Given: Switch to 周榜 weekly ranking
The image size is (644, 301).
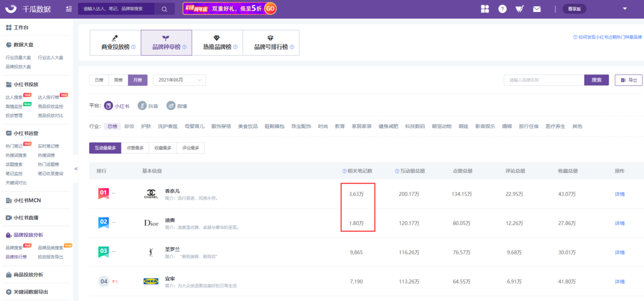Looking at the screenshot, I should (x=118, y=80).
